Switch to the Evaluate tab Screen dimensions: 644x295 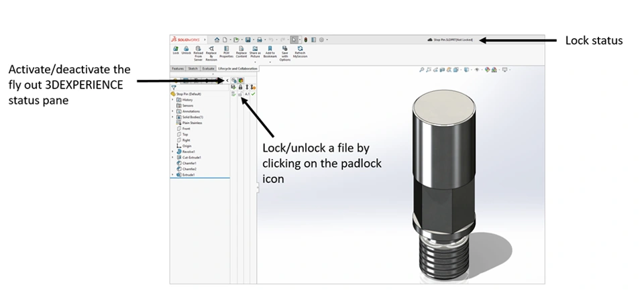pyautogui.click(x=208, y=68)
